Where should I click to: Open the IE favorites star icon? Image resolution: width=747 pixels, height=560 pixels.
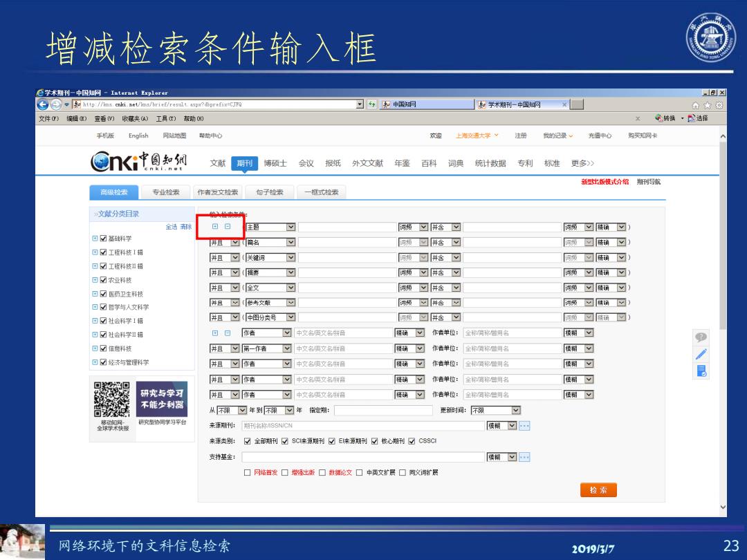click(x=708, y=105)
